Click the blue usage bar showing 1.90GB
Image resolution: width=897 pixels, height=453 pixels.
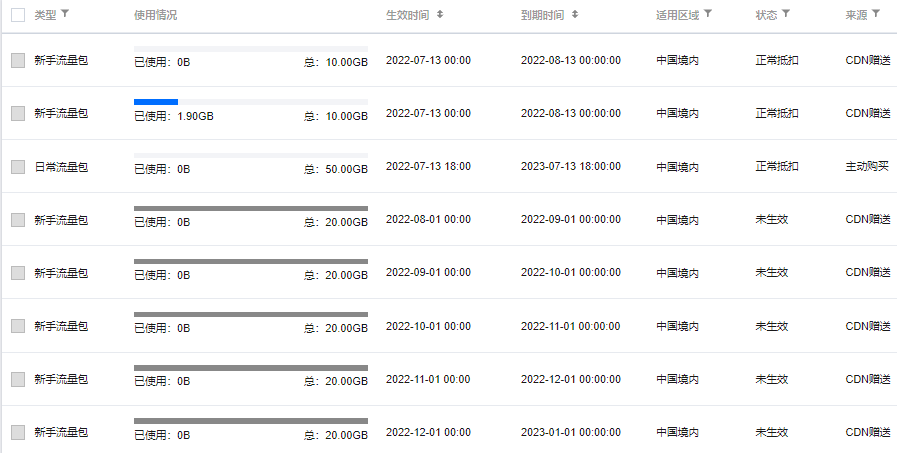coord(156,102)
